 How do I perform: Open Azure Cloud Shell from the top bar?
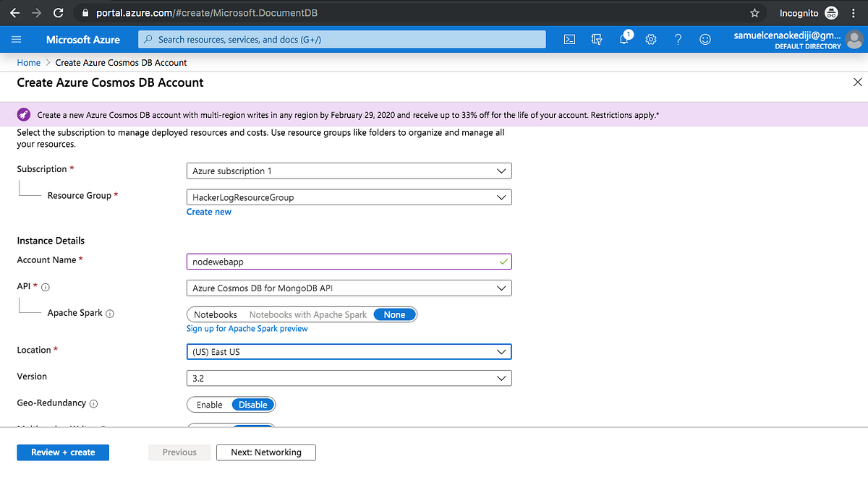point(569,39)
